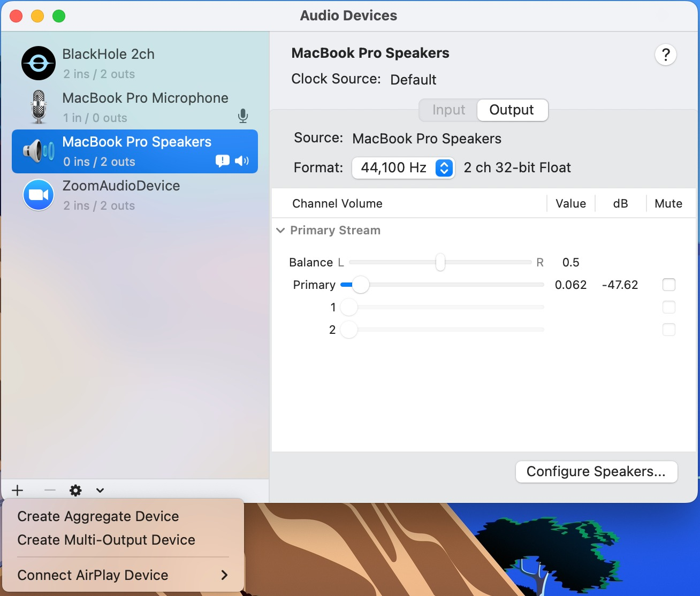Open the 44,100 Hz format dropdown

click(x=403, y=168)
